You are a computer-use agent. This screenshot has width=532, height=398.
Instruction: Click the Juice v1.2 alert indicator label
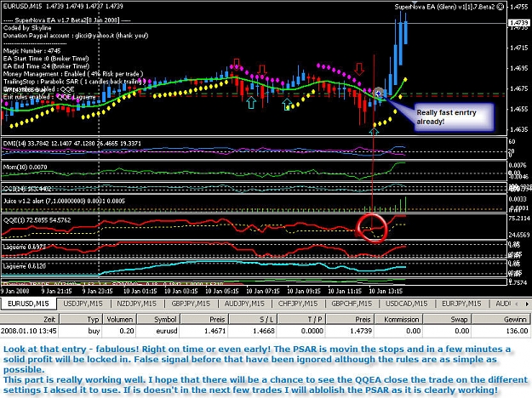(64, 201)
